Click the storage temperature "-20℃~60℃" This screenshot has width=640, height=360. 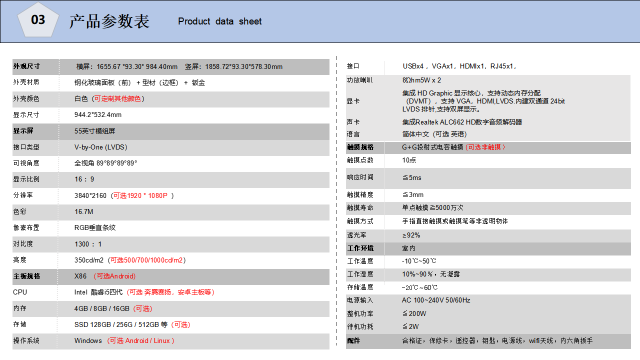pyautogui.click(x=420, y=287)
